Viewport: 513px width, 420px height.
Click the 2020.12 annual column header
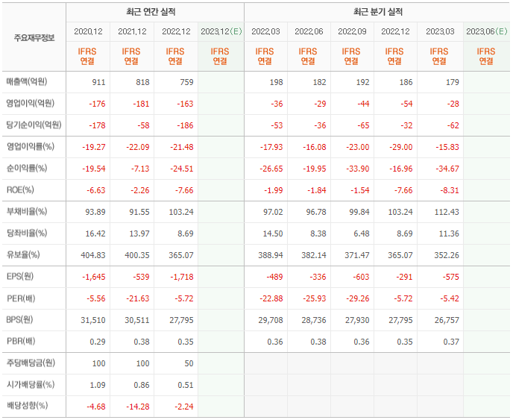coord(88,31)
